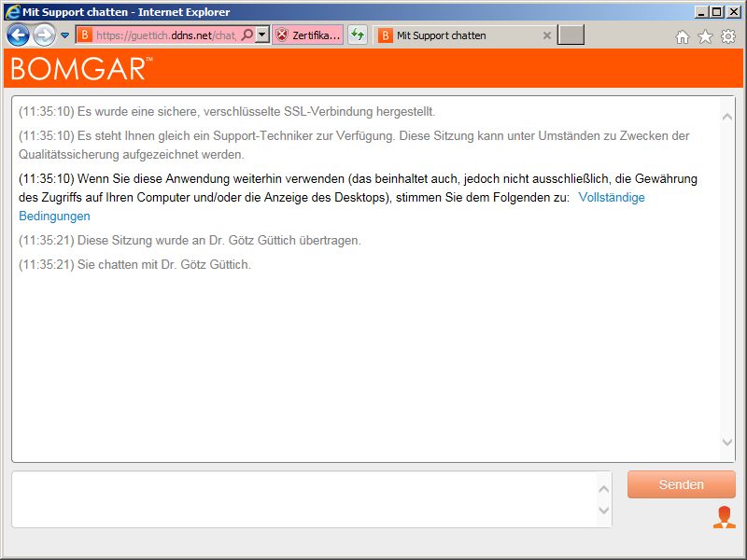Open the Internet Explorer home page icon
The height and width of the screenshot is (560, 747).
pos(683,36)
